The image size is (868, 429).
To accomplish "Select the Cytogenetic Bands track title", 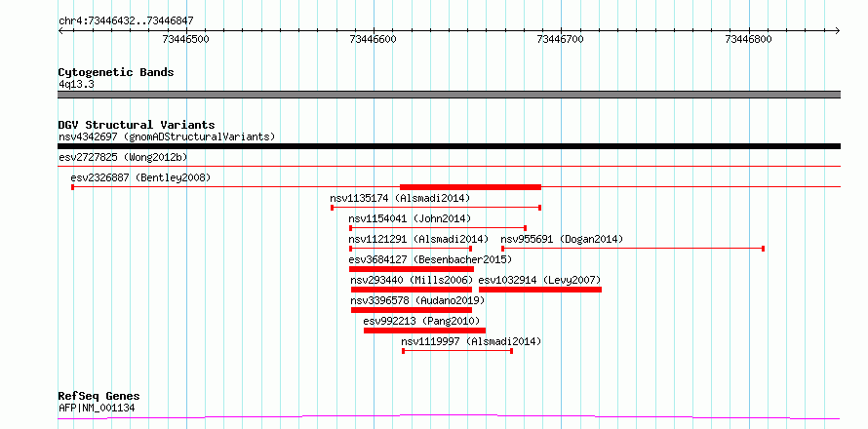I will pyautogui.click(x=116, y=72).
